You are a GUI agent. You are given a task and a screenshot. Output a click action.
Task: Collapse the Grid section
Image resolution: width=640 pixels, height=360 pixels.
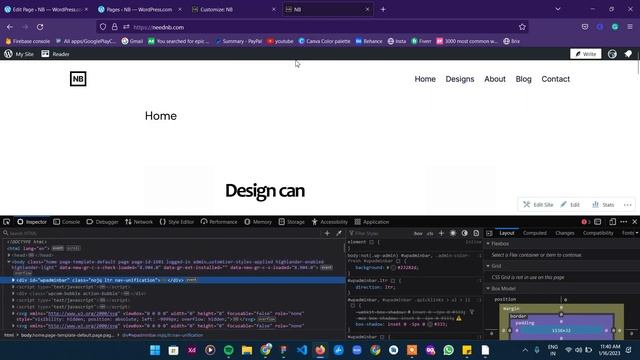(488, 266)
